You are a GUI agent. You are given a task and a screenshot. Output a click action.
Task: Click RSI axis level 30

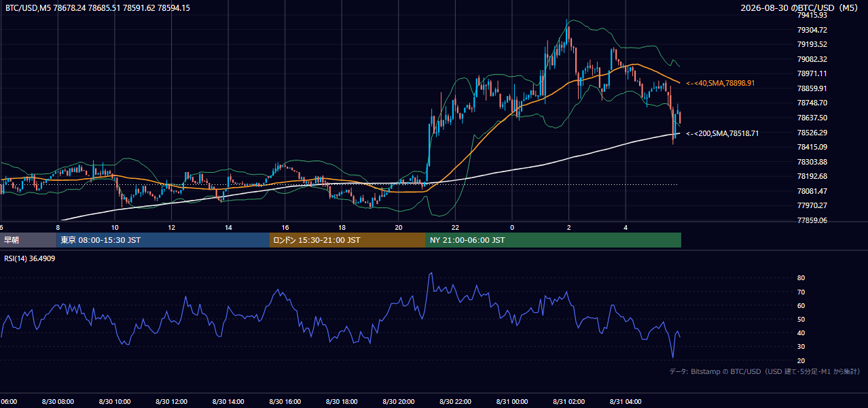point(801,346)
